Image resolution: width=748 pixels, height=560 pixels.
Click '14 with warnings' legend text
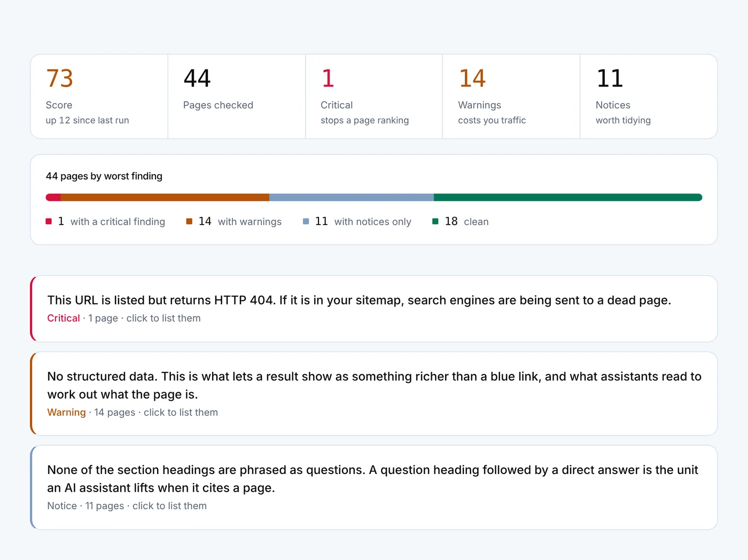coord(240,221)
